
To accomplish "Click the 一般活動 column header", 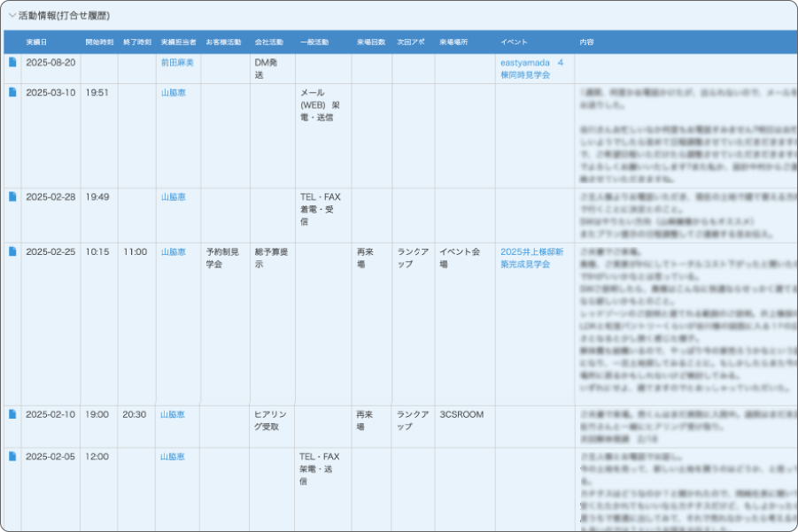I will 314,42.
